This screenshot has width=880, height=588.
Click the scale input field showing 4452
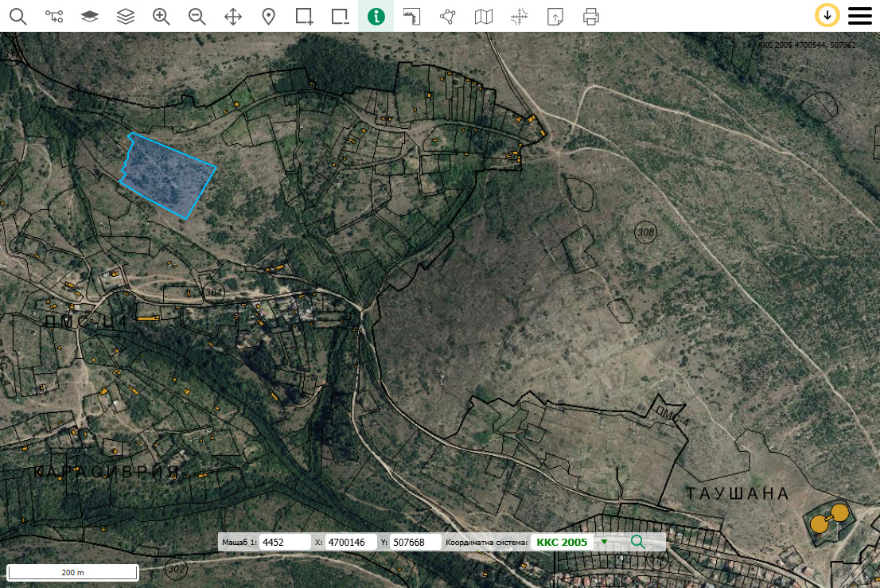tap(285, 542)
